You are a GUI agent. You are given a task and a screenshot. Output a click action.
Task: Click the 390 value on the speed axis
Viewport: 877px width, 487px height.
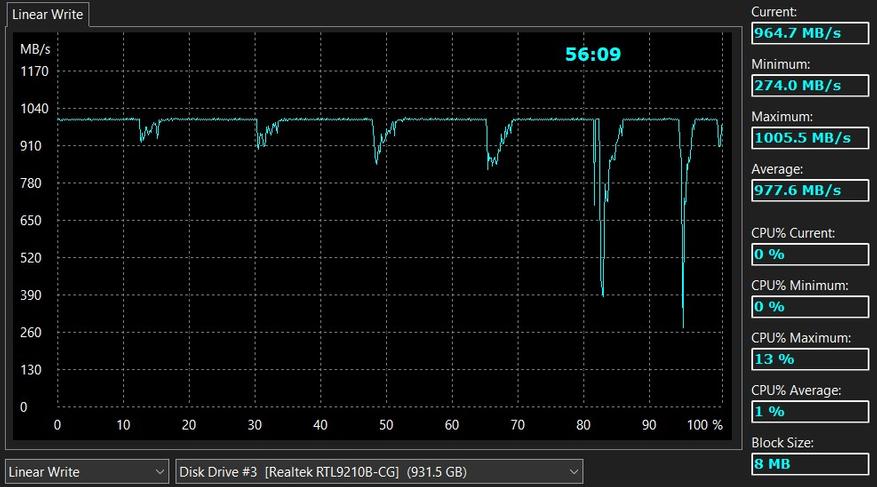31,295
